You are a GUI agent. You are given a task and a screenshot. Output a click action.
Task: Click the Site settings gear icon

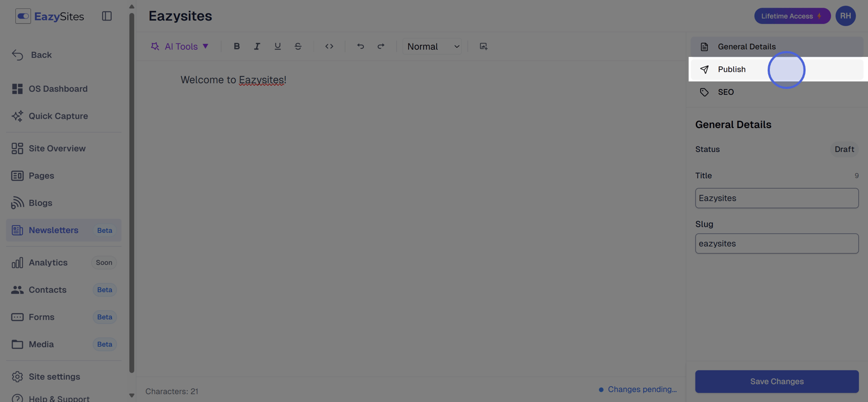click(17, 377)
